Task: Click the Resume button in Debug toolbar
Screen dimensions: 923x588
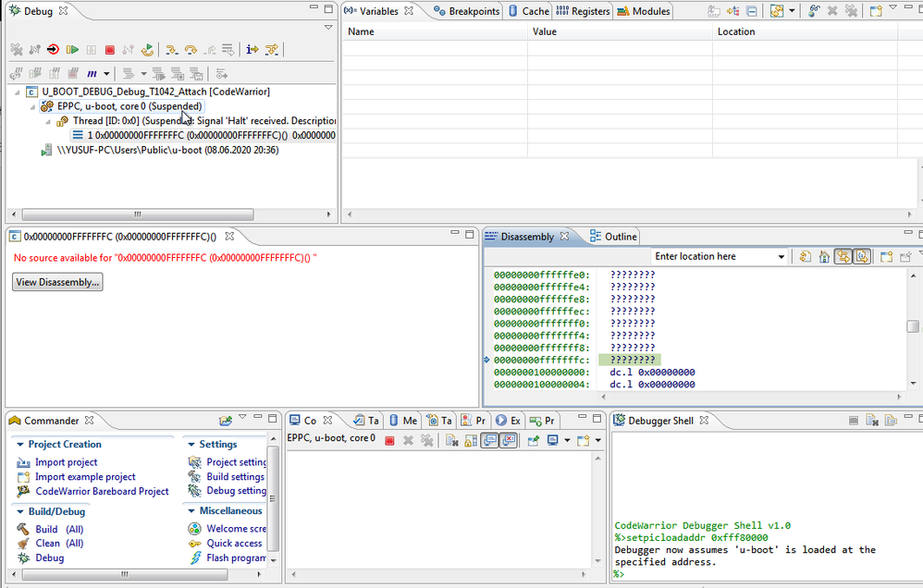Action: 72,50
